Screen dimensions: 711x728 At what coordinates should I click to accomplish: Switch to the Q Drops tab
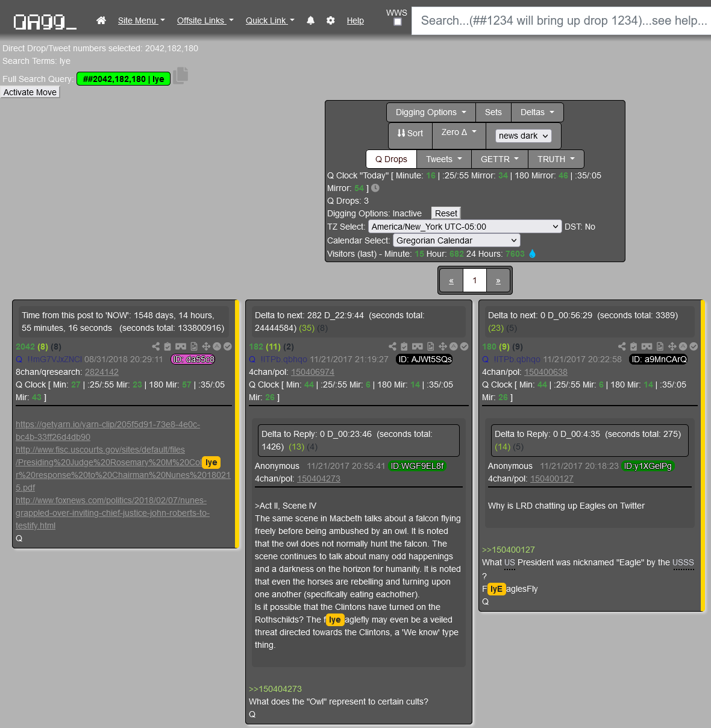click(x=392, y=159)
